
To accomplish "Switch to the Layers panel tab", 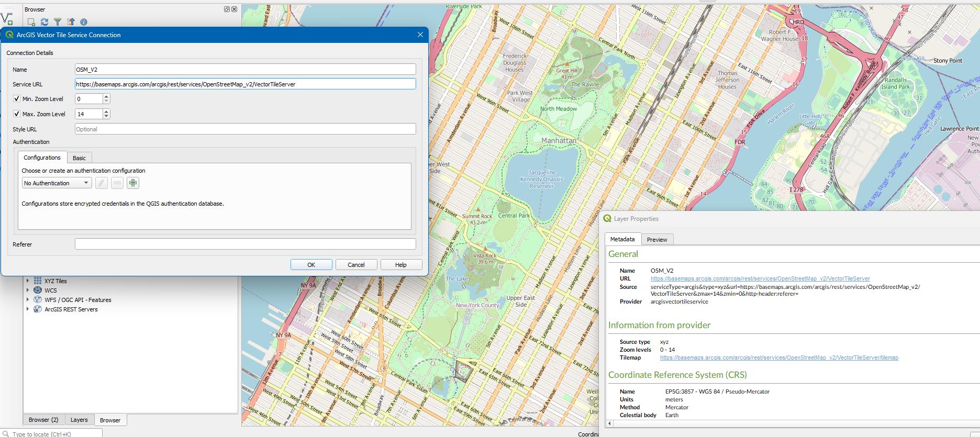I will pyautogui.click(x=79, y=420).
